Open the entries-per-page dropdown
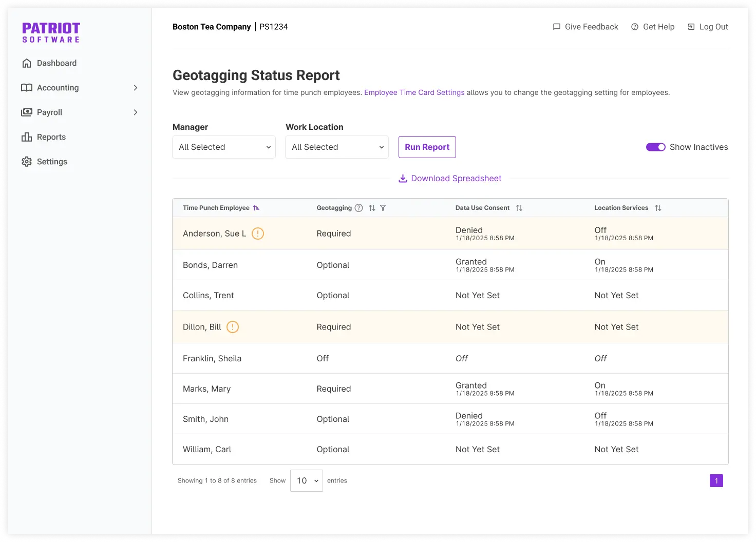The width and height of the screenshot is (756, 542). coord(307,481)
